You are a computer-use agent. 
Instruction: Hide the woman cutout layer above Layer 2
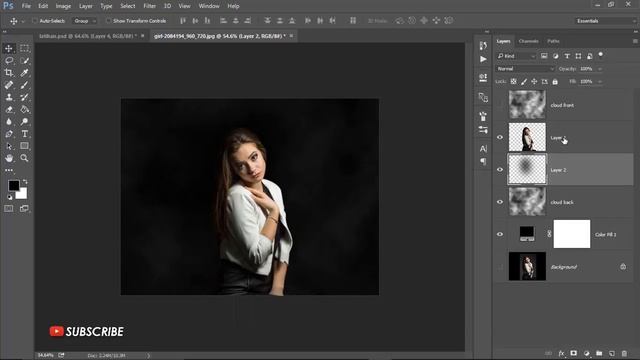[x=500, y=138]
